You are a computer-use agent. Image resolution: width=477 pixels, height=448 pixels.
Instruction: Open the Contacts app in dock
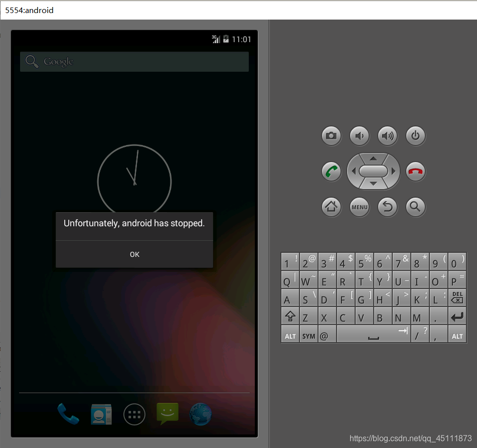(x=101, y=414)
